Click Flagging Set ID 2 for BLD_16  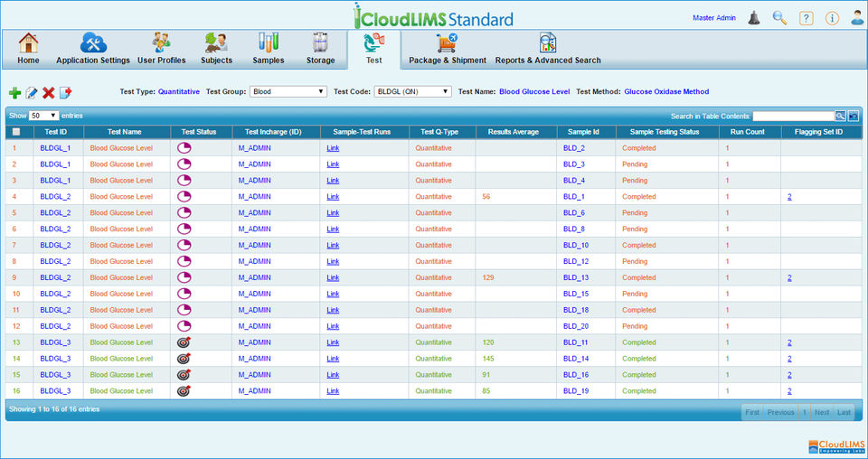click(789, 375)
